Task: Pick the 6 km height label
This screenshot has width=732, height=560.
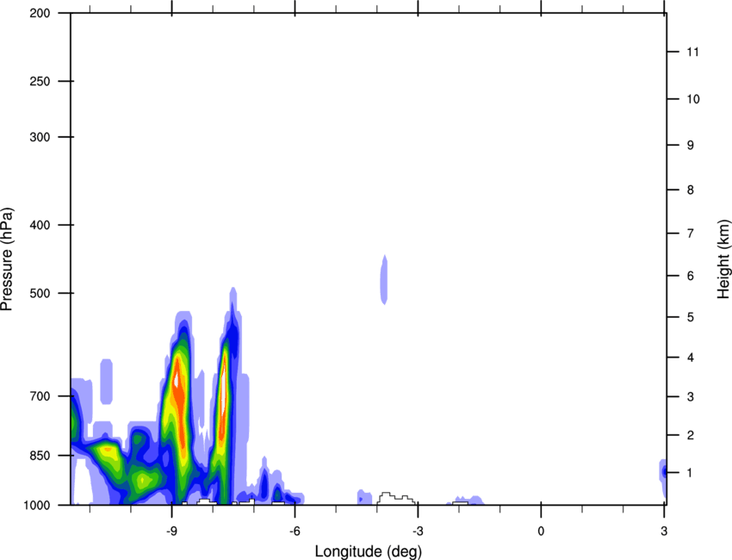Action: (691, 276)
